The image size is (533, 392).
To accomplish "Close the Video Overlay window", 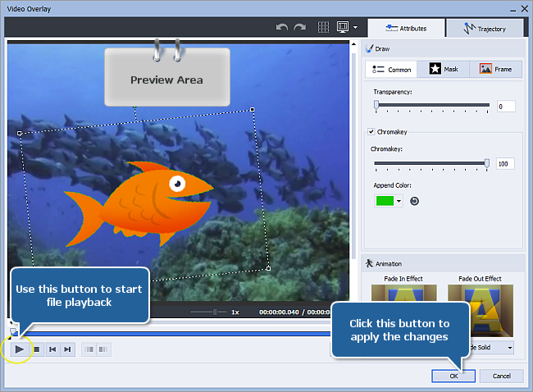I will pos(525,9).
